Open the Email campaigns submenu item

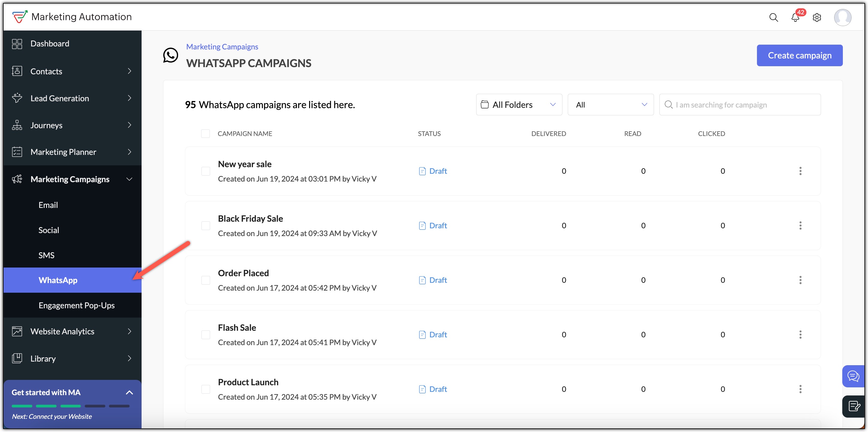tap(48, 205)
